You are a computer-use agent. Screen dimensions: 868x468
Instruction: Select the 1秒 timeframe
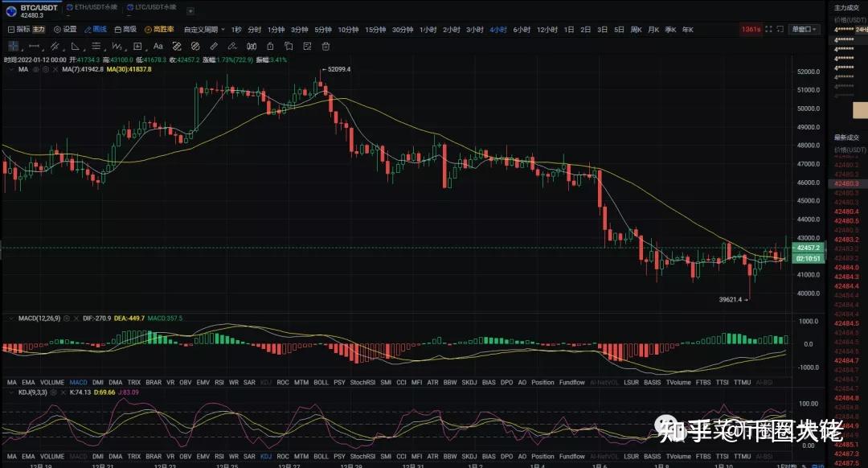pos(236,30)
